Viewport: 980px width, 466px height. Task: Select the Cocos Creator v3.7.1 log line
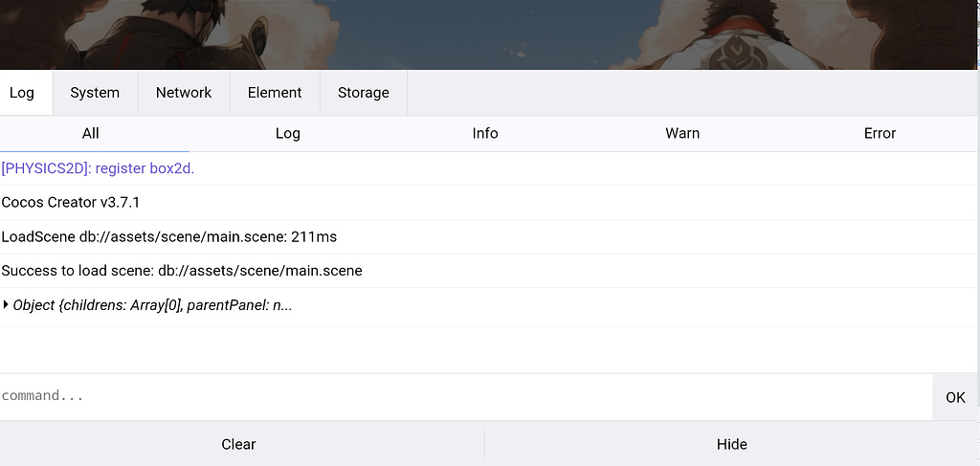point(72,202)
